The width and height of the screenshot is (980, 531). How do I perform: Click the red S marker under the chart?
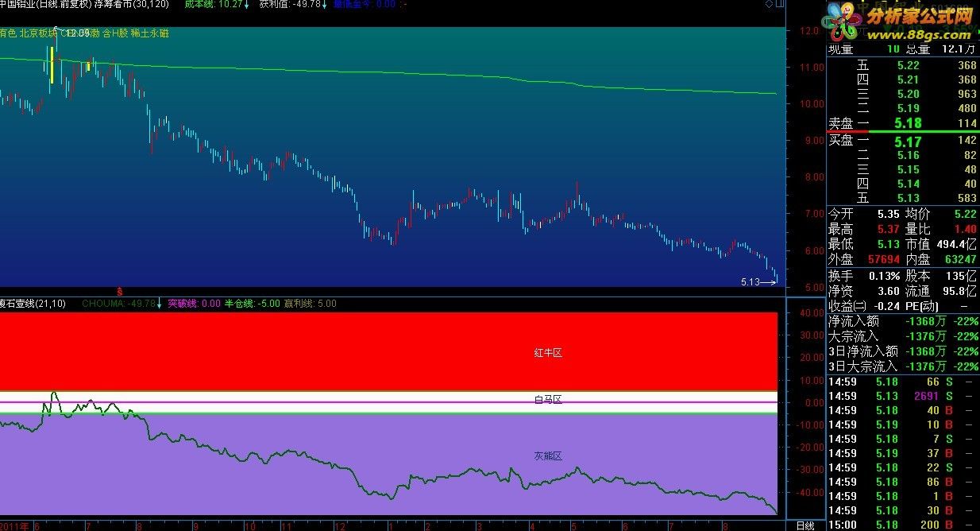[x=119, y=291]
